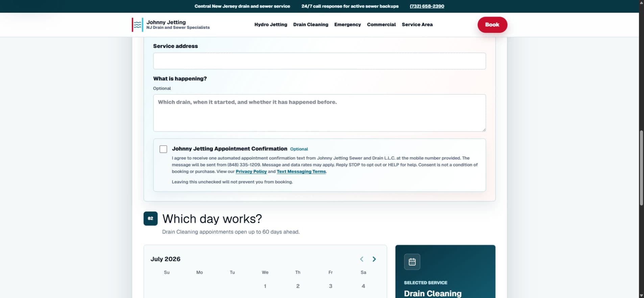Click '24/7 call response for active sewer backups'
This screenshot has height=298, width=644.
pyautogui.click(x=350, y=6)
